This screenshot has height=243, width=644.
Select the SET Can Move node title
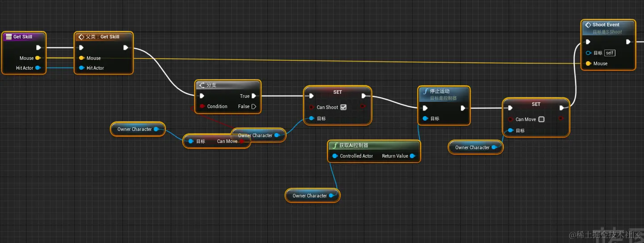[x=536, y=104]
